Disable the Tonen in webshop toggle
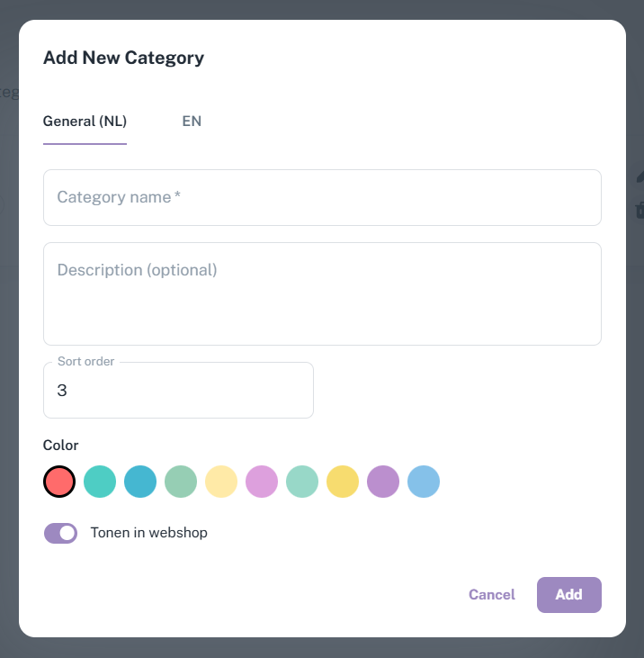Image resolution: width=644 pixels, height=658 pixels. tap(61, 533)
